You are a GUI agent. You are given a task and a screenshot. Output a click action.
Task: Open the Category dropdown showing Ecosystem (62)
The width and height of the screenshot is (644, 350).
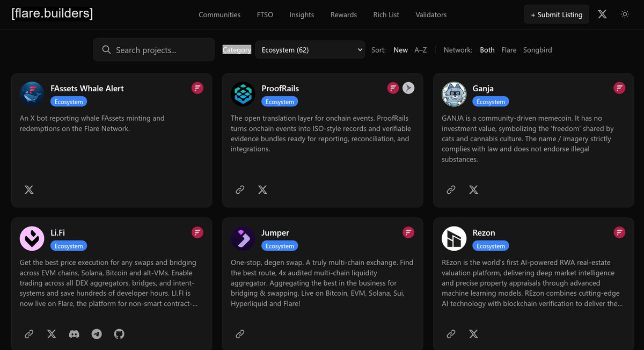click(x=310, y=50)
